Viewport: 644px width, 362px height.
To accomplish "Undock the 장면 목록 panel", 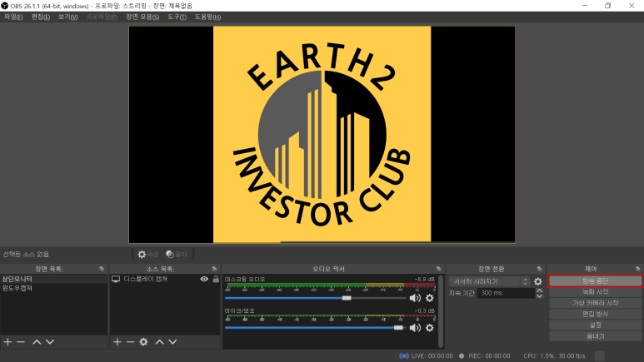I will point(102,269).
